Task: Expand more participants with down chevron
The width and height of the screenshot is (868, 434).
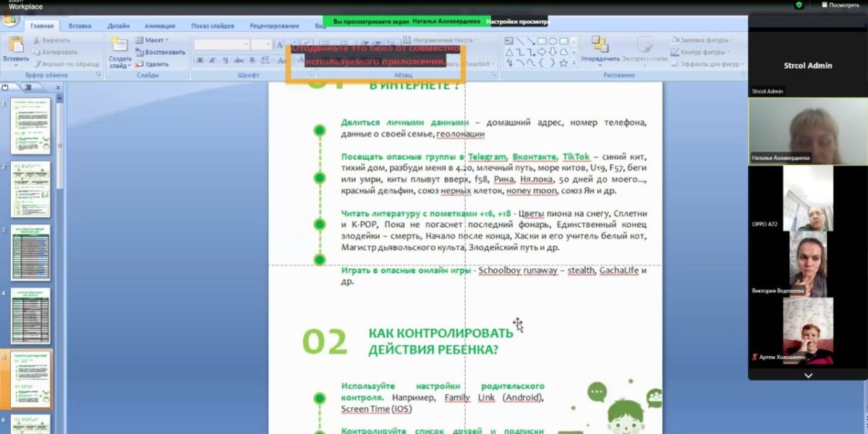Action: [808, 375]
